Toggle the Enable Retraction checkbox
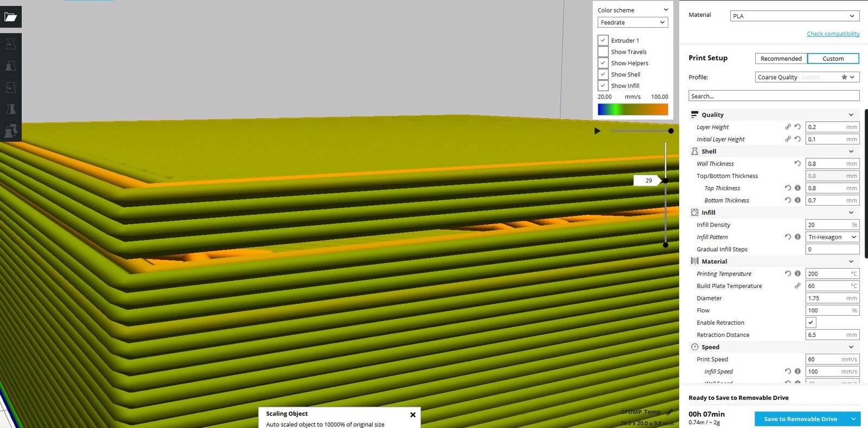This screenshot has width=868, height=428. [810, 323]
